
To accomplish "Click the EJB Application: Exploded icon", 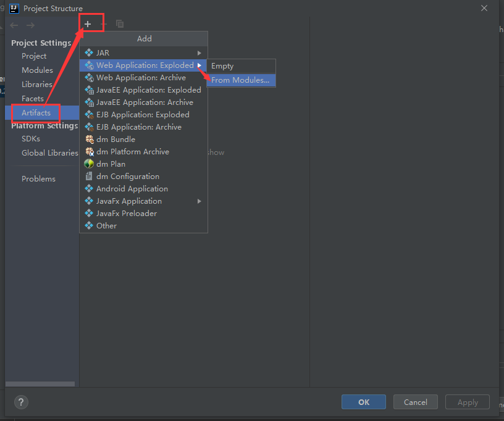I will pyautogui.click(x=89, y=115).
